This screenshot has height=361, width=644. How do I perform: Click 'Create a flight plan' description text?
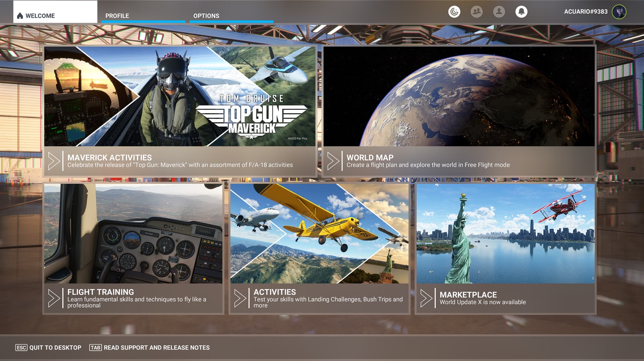click(x=428, y=165)
